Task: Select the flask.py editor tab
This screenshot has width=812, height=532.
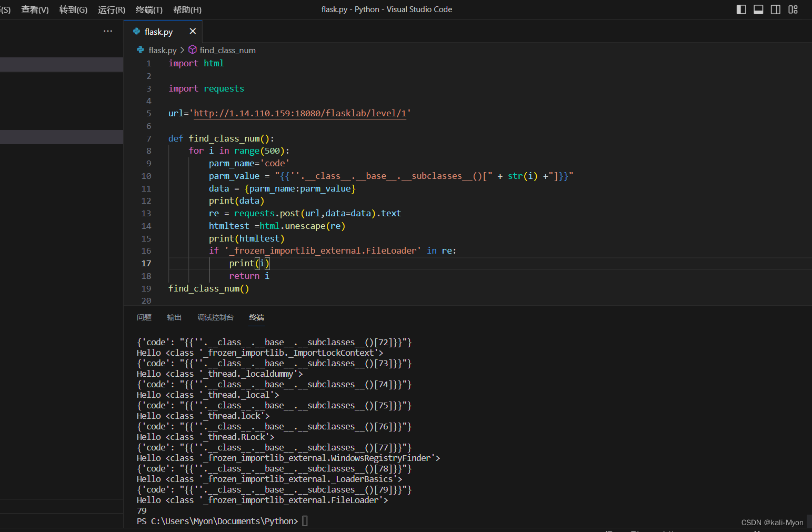Action: pos(163,32)
